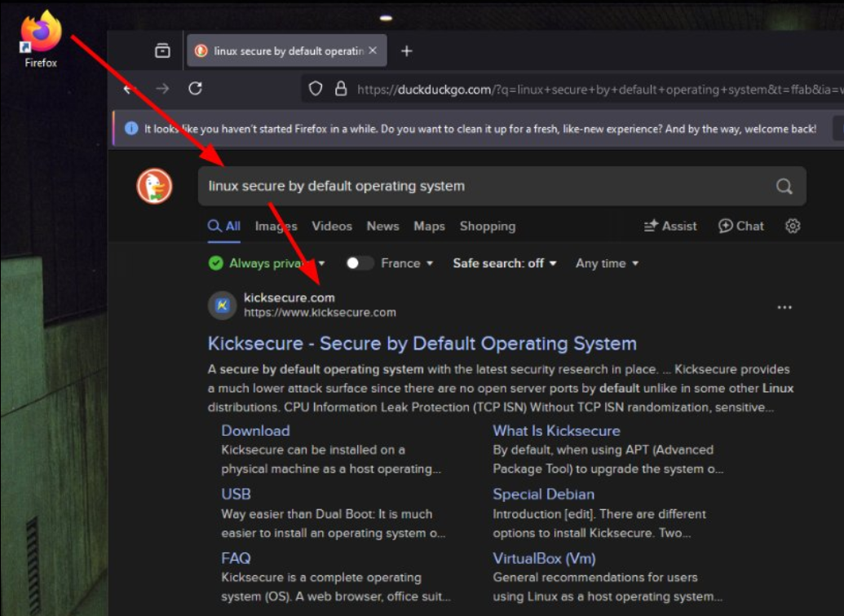Click the kicksecure.com site favicon

click(x=223, y=305)
